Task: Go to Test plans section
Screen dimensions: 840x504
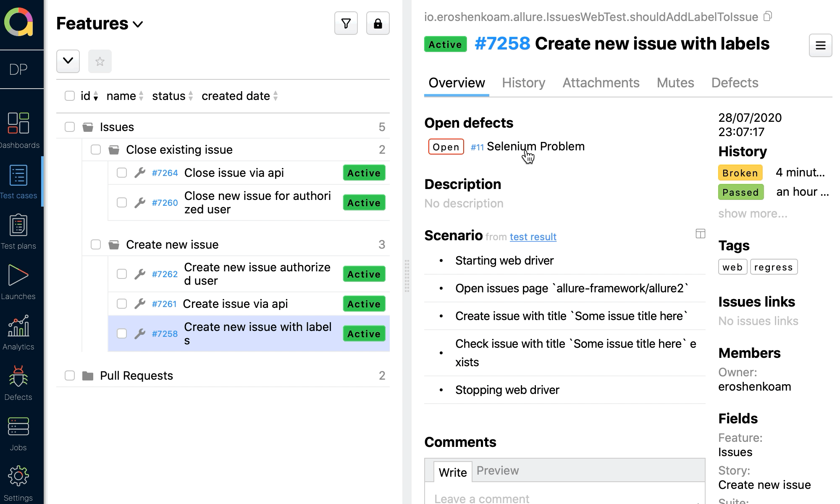Action: [18, 226]
